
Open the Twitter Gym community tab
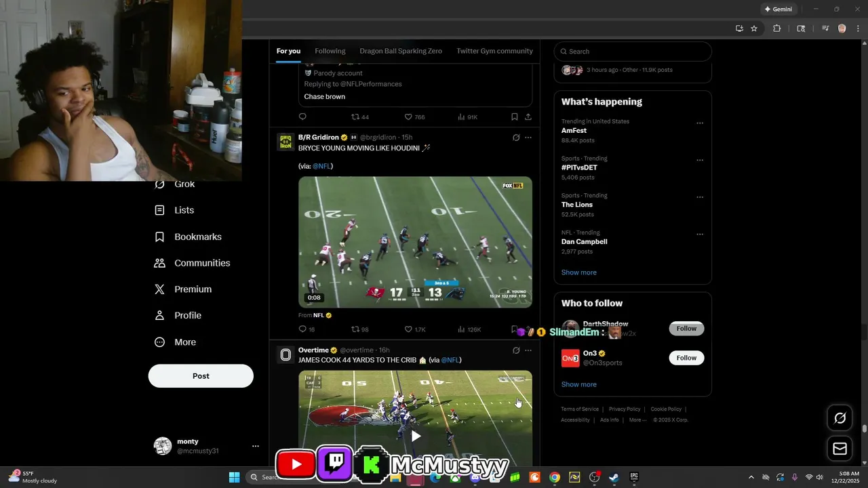click(494, 51)
